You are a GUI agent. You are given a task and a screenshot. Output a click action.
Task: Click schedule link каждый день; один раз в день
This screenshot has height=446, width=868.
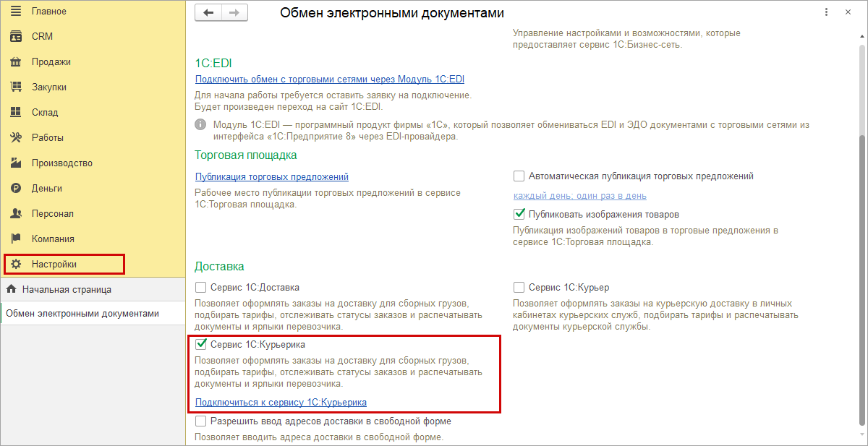[580, 195]
